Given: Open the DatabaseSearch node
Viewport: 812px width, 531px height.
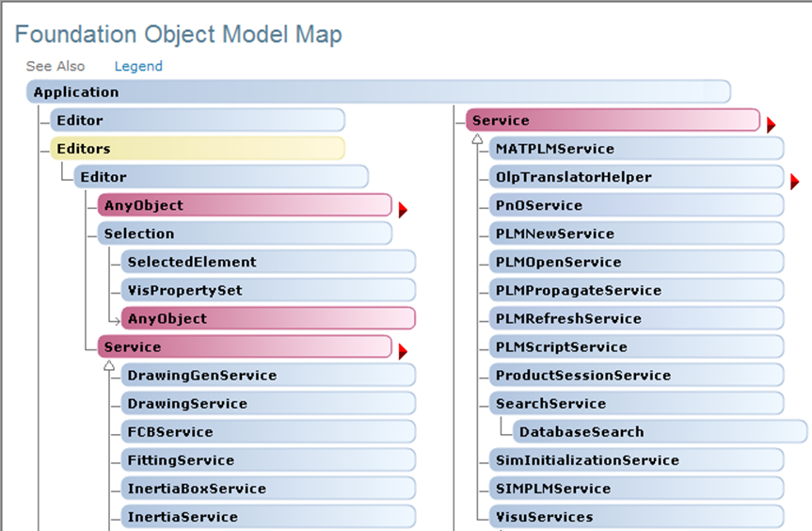Looking at the screenshot, I should point(661,432).
